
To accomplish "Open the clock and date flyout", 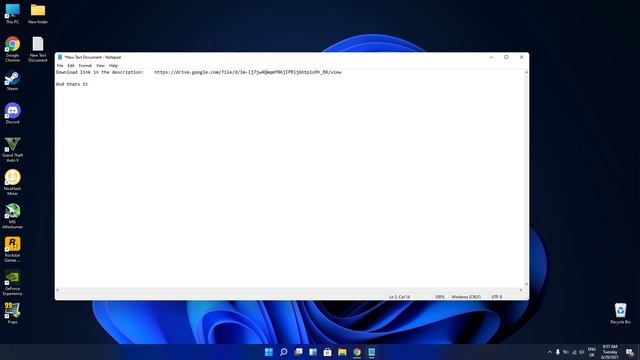I will pos(610,352).
